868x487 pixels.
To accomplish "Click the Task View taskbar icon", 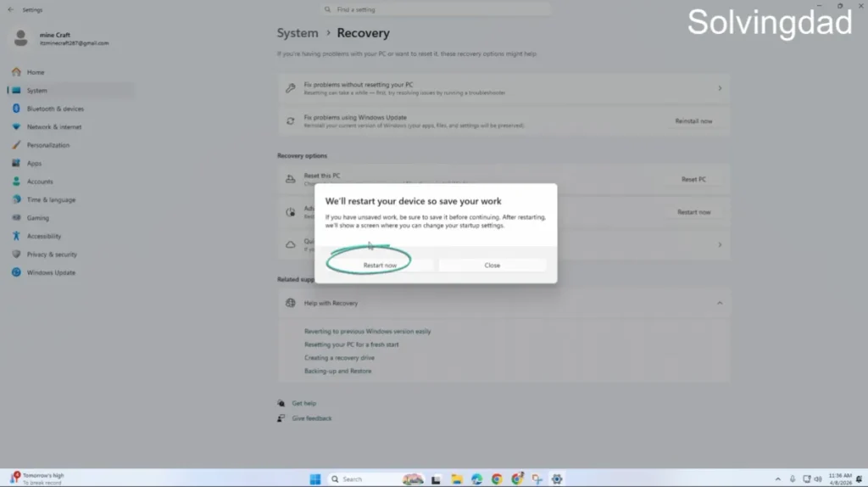I will click(437, 479).
